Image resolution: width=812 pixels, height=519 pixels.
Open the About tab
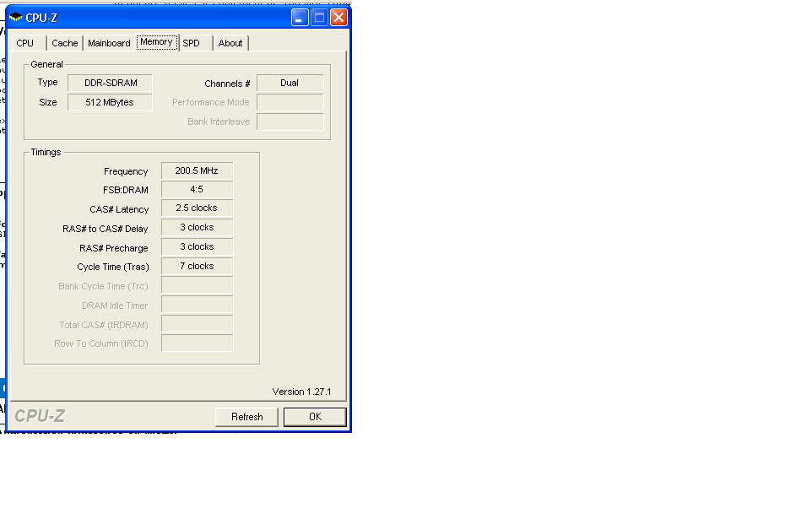(x=230, y=43)
